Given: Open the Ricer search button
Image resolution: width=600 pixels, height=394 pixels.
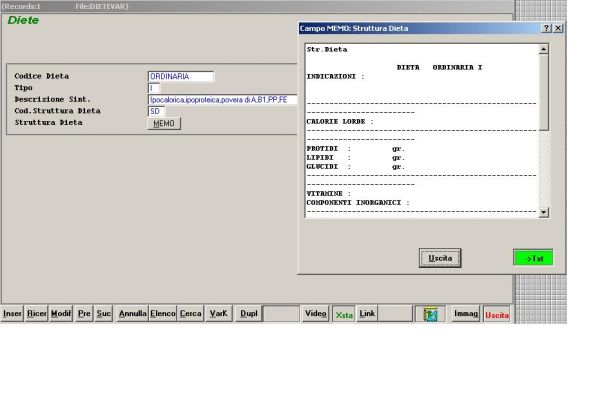Looking at the screenshot, I should tap(36, 314).
